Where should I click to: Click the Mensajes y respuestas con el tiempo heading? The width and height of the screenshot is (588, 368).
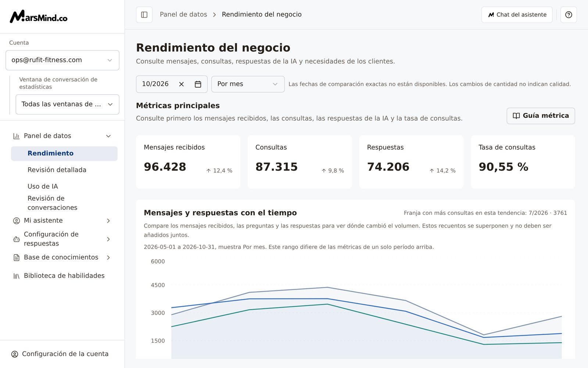tap(220, 213)
